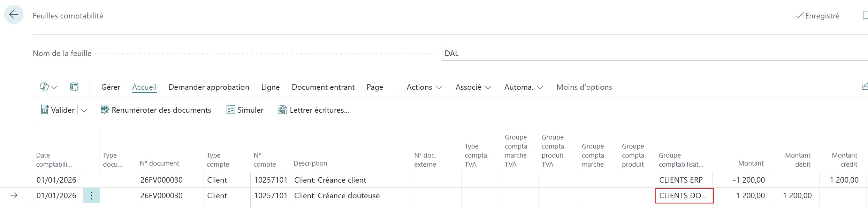Expand the Actions menu
The image size is (868, 208).
pos(424,87)
